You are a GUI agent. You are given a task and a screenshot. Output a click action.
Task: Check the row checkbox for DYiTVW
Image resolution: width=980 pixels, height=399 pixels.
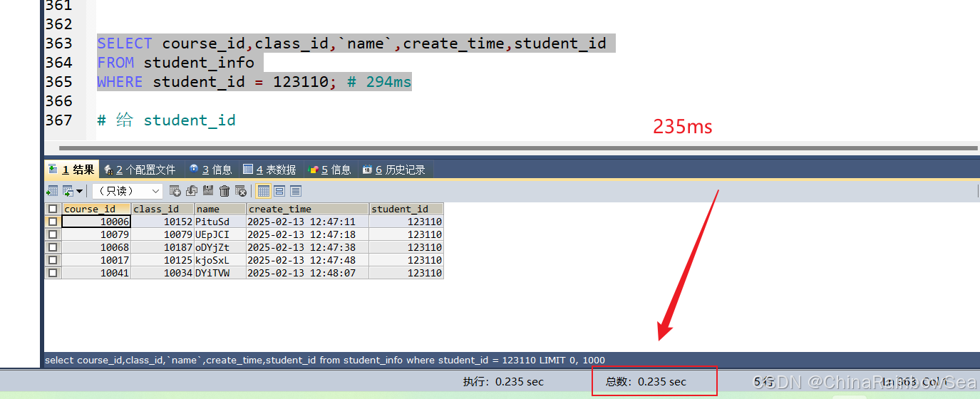click(x=53, y=273)
